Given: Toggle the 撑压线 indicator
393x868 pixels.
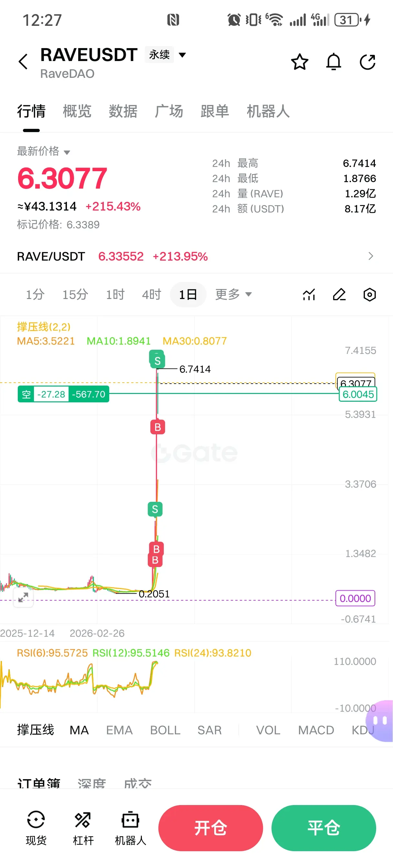Looking at the screenshot, I should pyautogui.click(x=36, y=730).
